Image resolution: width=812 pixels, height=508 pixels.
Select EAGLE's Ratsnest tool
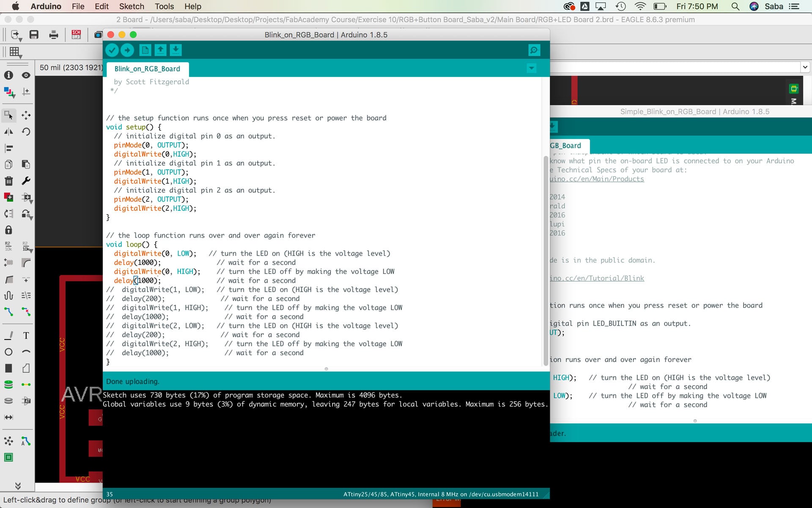pyautogui.click(x=8, y=441)
